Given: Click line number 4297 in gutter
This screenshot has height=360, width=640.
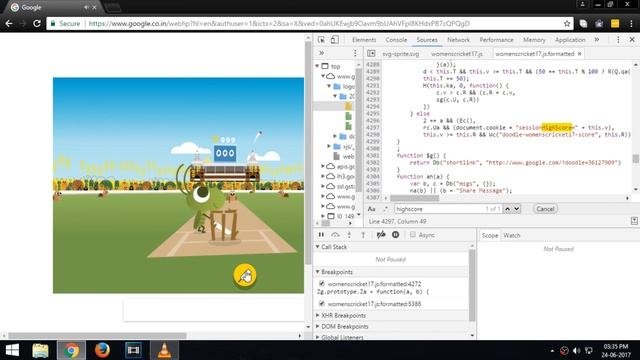Looking at the screenshot, I should (x=372, y=128).
